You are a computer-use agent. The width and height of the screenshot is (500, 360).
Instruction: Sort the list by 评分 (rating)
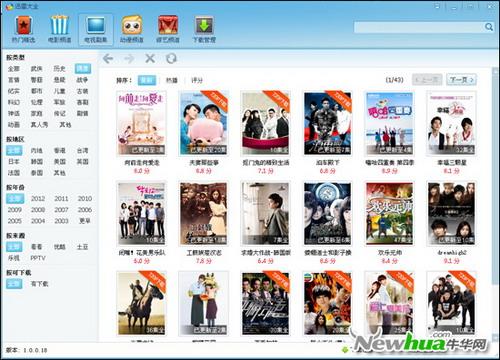[197, 80]
